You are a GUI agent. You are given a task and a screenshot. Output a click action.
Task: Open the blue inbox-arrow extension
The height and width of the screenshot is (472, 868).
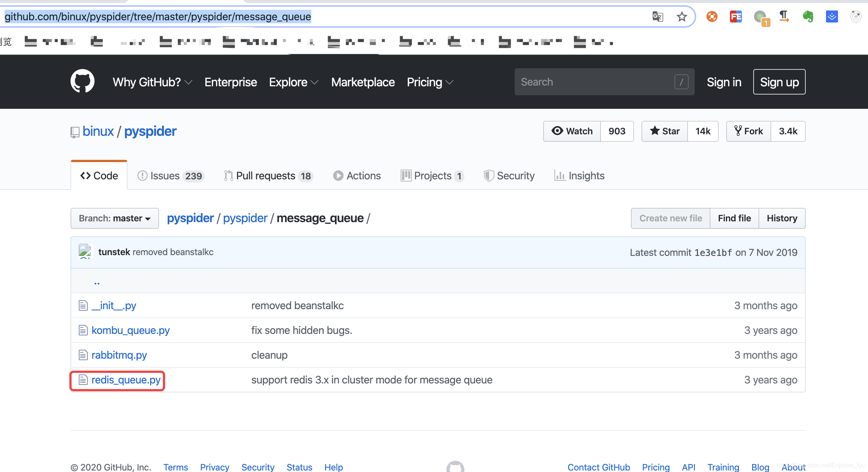point(832,17)
